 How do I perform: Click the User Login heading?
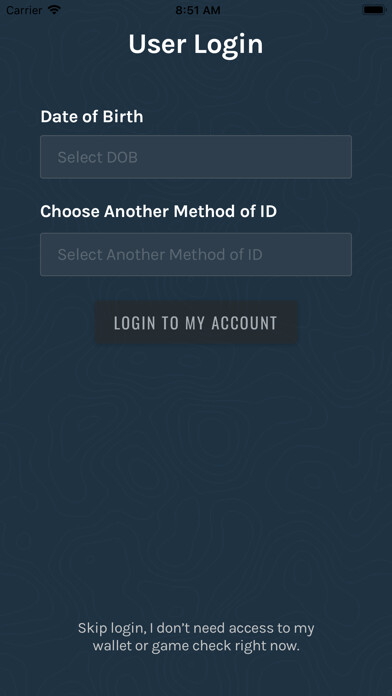196,44
